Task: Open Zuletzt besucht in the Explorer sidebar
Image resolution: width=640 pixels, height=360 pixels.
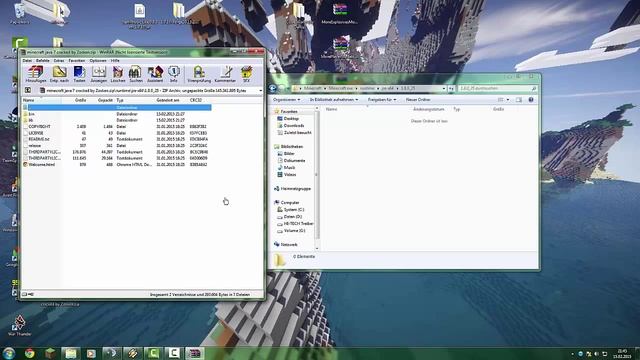Action: coord(298,133)
